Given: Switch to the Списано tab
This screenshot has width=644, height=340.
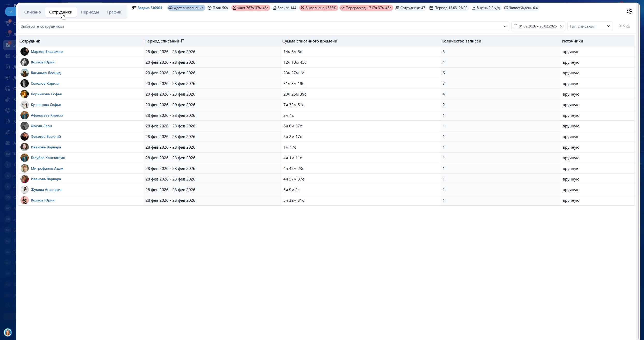Looking at the screenshot, I should point(33,12).
